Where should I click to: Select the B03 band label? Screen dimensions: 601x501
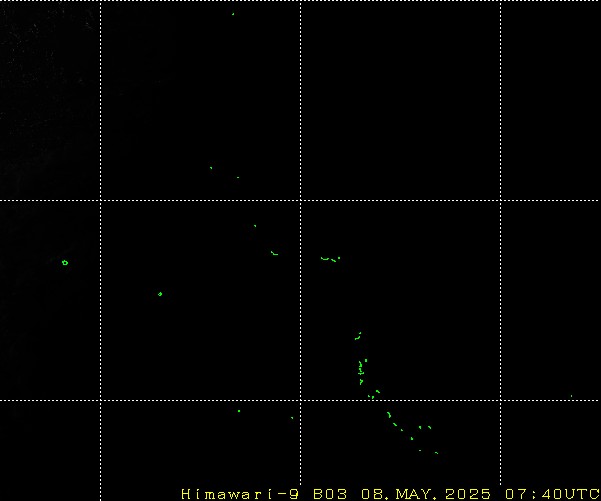[330, 494]
